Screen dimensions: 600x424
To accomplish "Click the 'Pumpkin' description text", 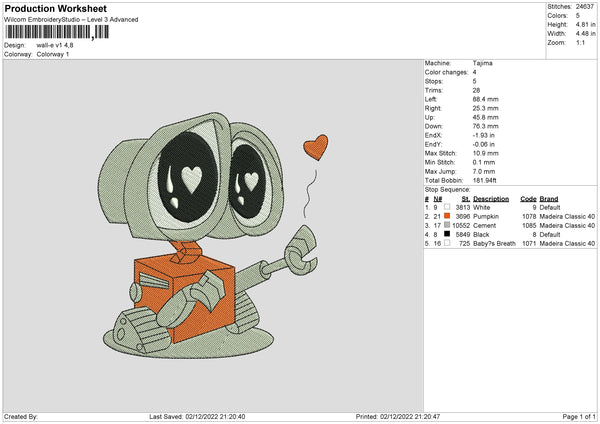I will click(x=486, y=217).
